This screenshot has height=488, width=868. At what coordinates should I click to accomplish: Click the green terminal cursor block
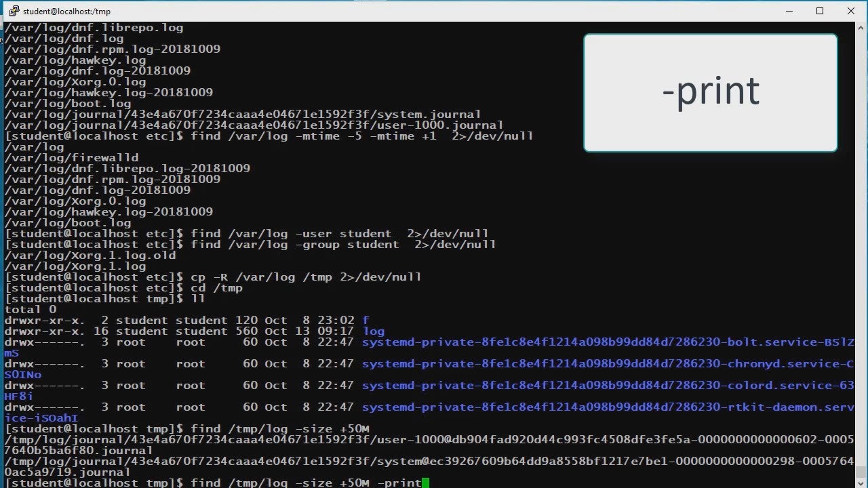coord(426,483)
